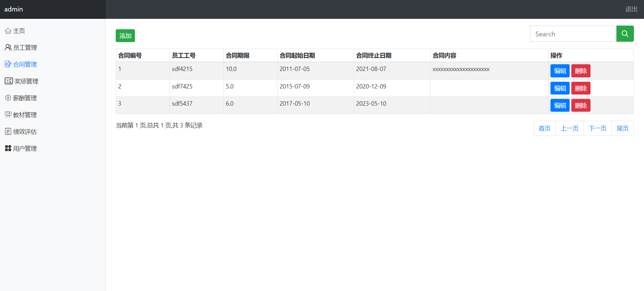644x291 pixels.
Task: Edit the sdf5437 contract row
Action: click(x=560, y=105)
